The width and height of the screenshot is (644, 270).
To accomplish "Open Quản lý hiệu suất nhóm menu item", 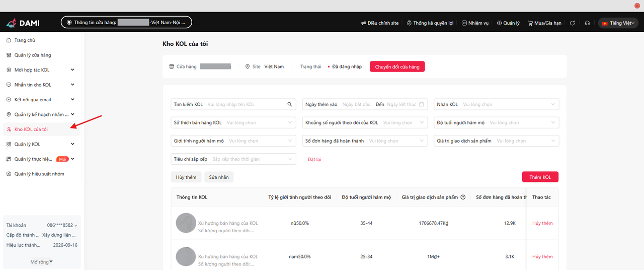I will pos(39,174).
